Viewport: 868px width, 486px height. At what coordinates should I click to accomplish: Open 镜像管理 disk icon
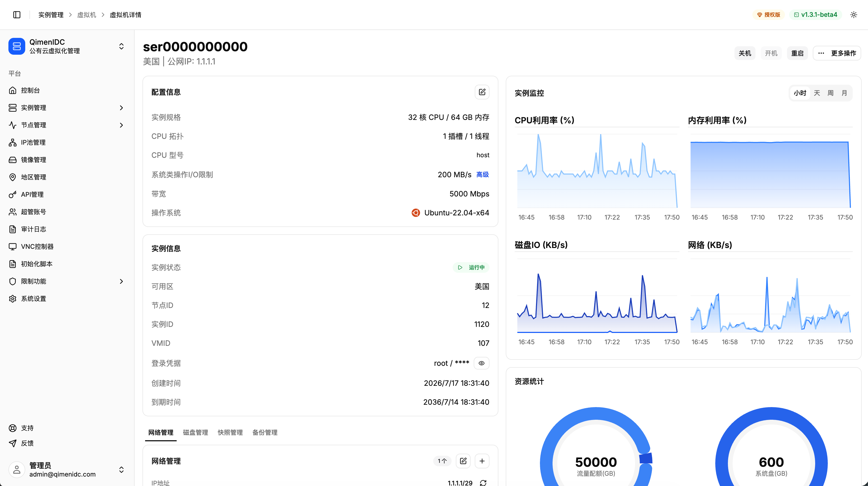[12, 160]
